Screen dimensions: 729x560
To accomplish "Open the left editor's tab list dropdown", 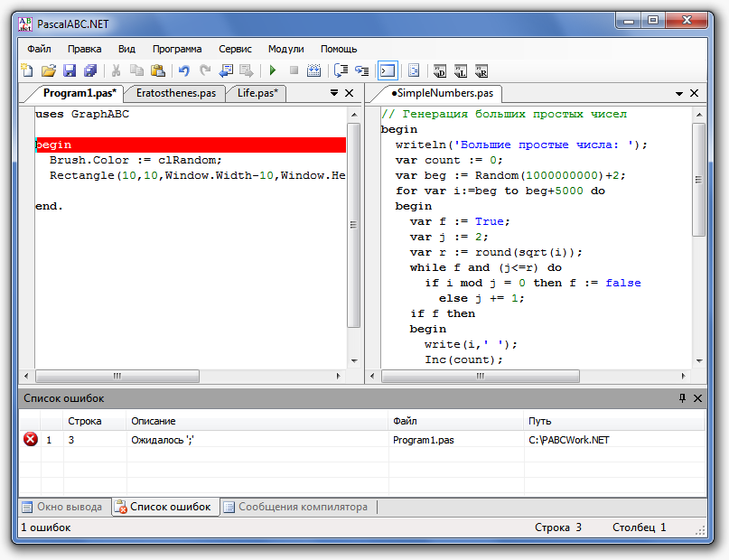I will 334,93.
